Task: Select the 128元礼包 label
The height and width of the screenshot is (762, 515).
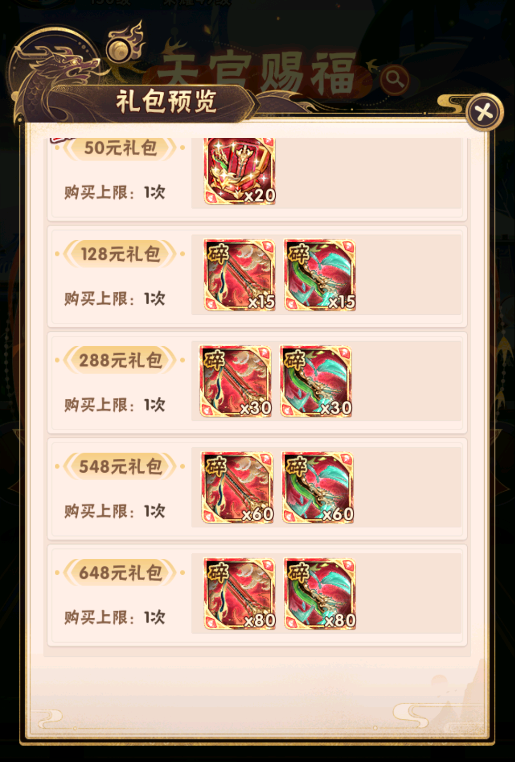Action: pos(120,254)
